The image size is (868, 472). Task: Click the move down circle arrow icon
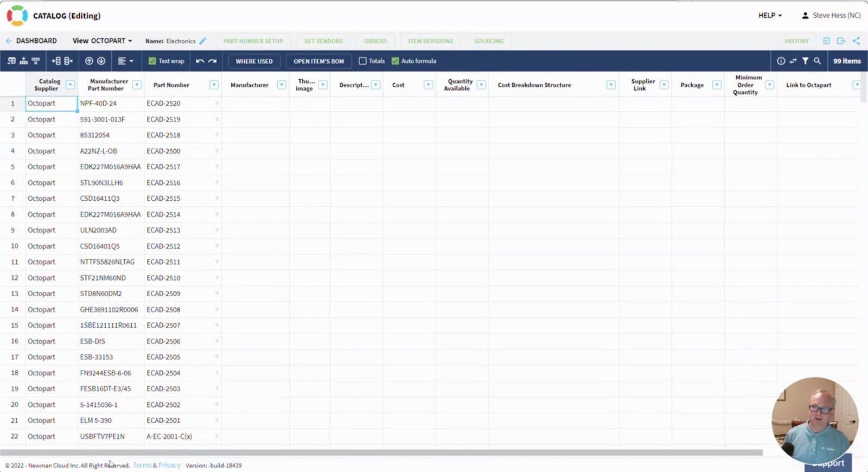(x=101, y=61)
